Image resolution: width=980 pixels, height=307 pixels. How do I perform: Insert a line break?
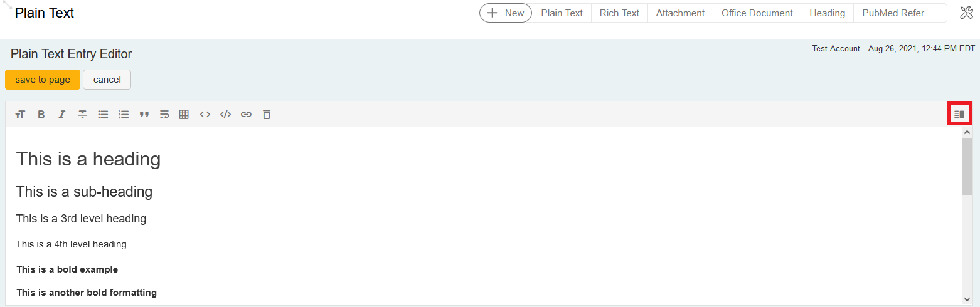coord(164,115)
